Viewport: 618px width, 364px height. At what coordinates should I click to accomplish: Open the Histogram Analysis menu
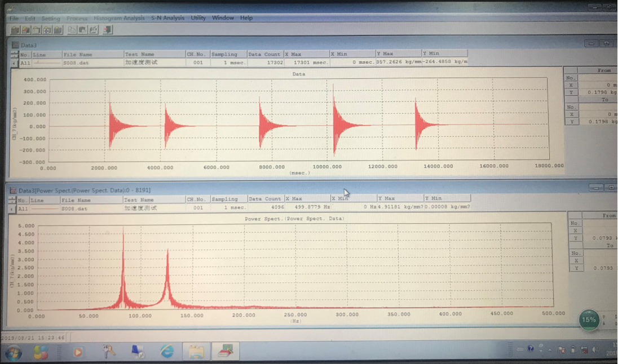tap(119, 18)
